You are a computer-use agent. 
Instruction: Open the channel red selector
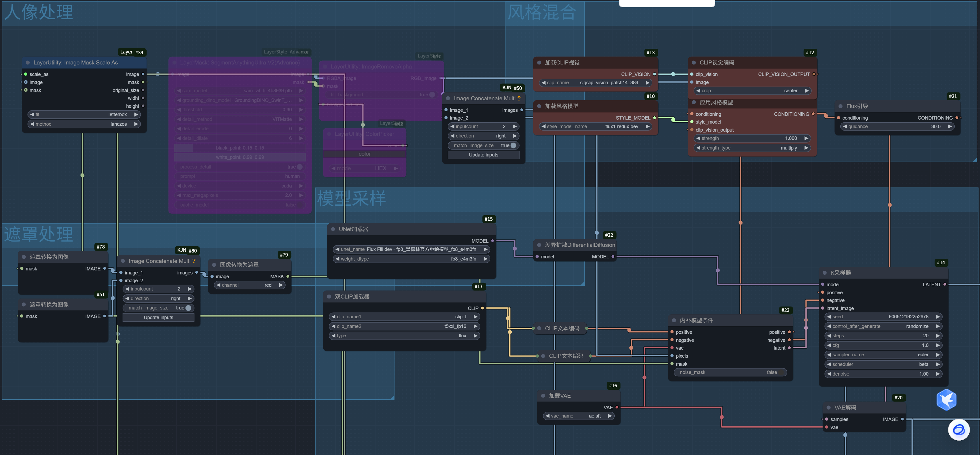250,285
